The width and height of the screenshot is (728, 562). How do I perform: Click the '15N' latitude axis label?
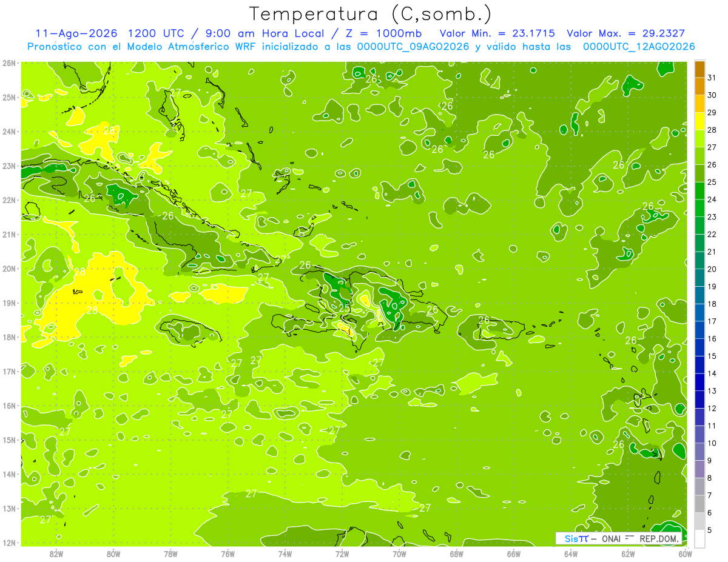[x=10, y=440]
